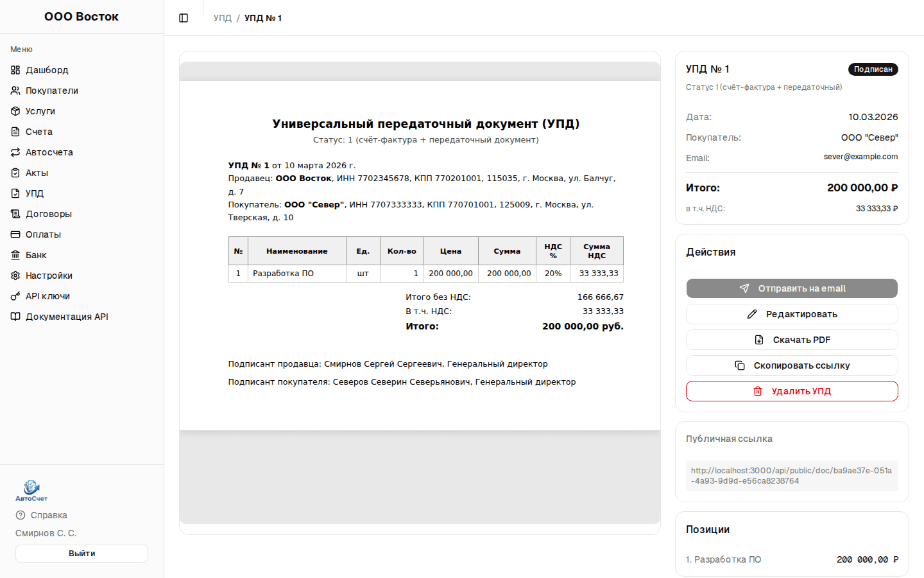
Task: Click buyer value ООО "Север"
Action: (869, 137)
